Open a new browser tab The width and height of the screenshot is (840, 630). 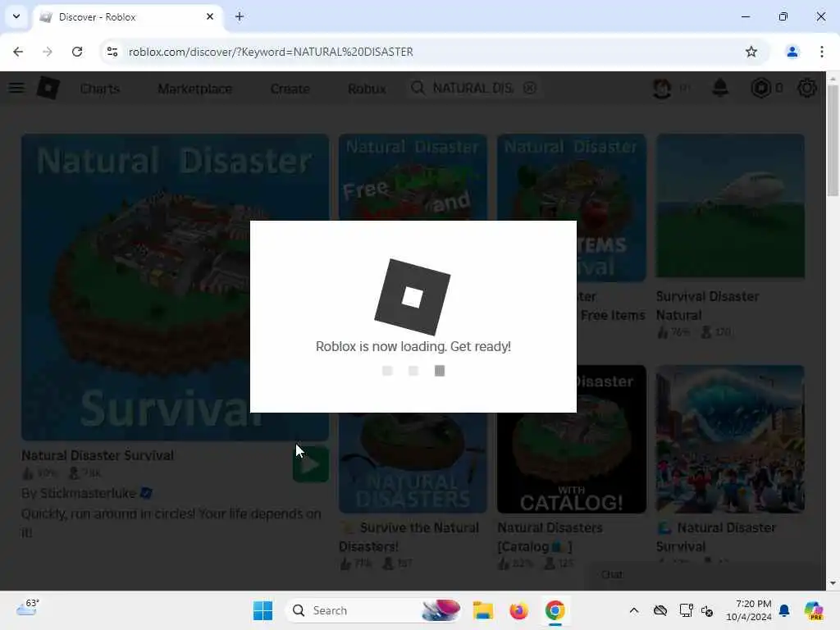coord(240,16)
